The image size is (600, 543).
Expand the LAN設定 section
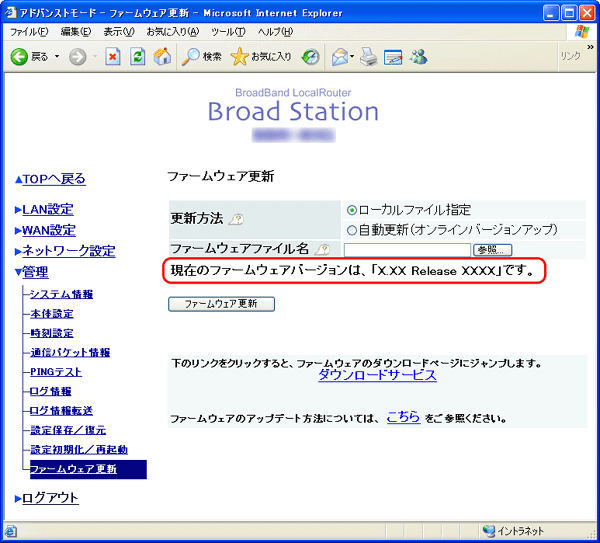[47, 209]
